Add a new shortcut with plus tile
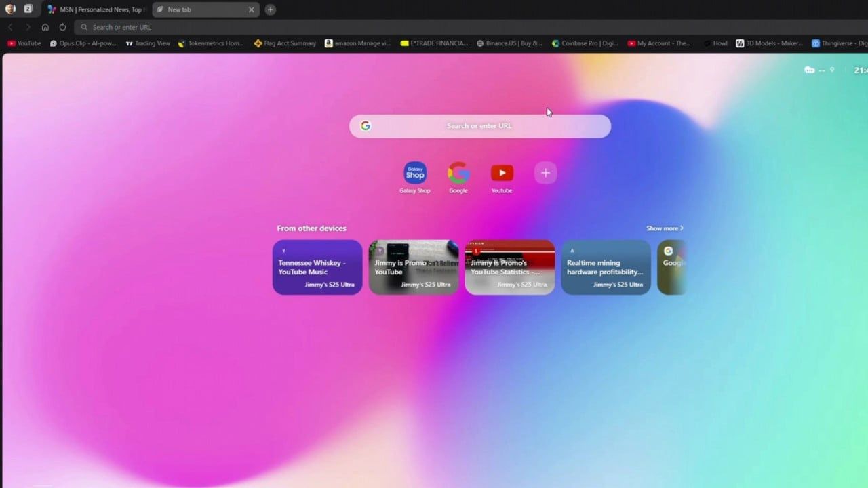 pos(545,173)
